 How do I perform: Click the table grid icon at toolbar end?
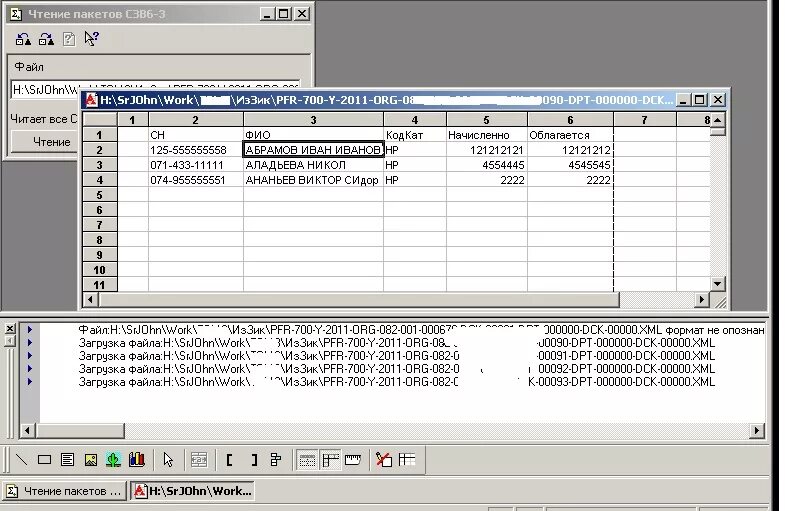(x=407, y=459)
